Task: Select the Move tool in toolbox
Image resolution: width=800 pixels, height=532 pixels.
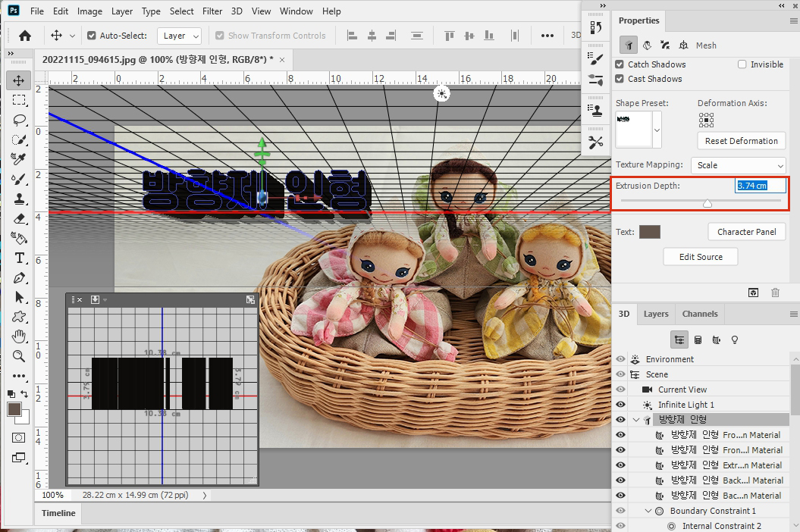Action: [x=18, y=80]
